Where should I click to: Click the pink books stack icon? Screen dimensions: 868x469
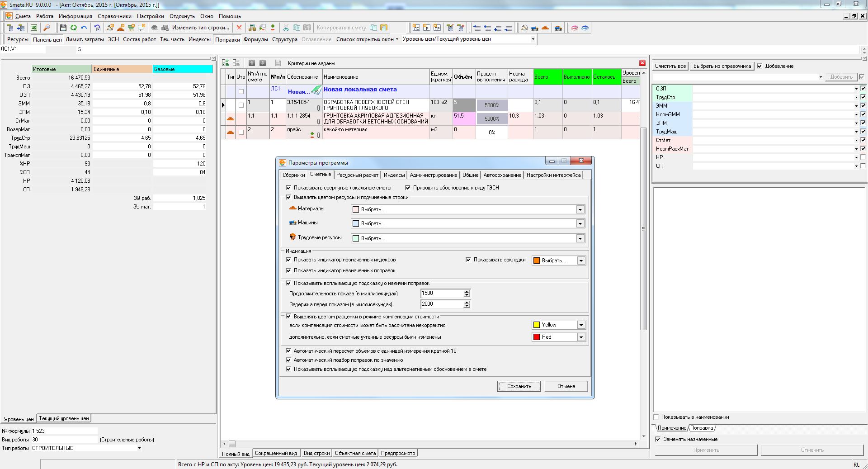click(x=575, y=28)
